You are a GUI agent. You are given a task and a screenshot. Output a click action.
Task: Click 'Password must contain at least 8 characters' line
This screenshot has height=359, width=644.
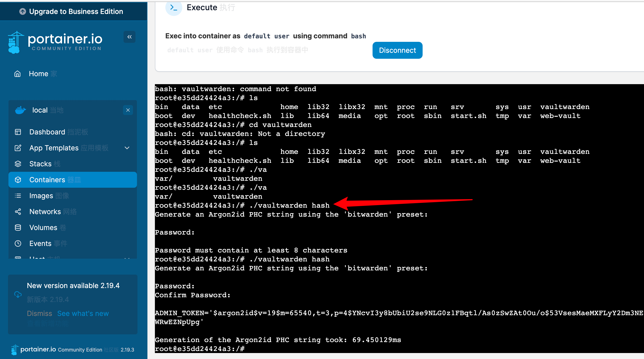(251, 250)
